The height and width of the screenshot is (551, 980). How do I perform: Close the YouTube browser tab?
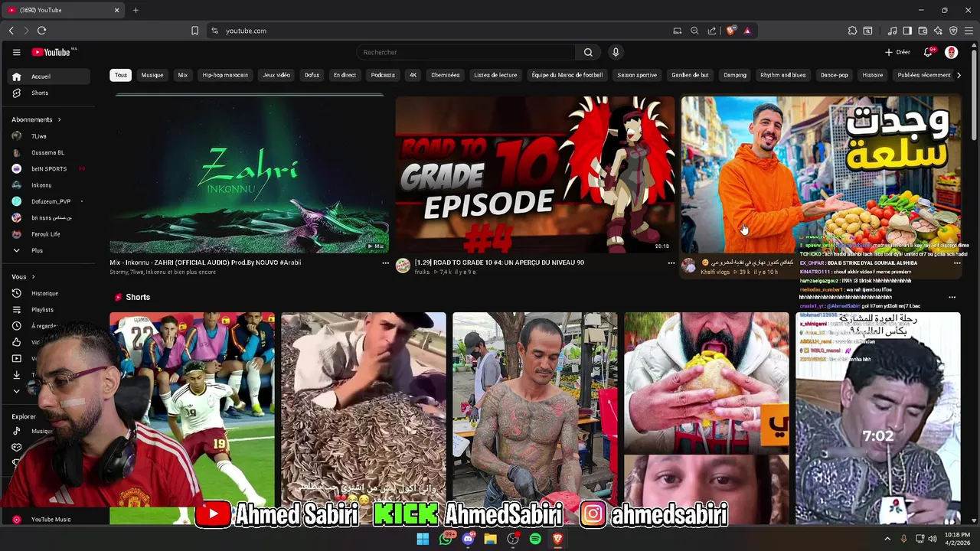point(116,10)
